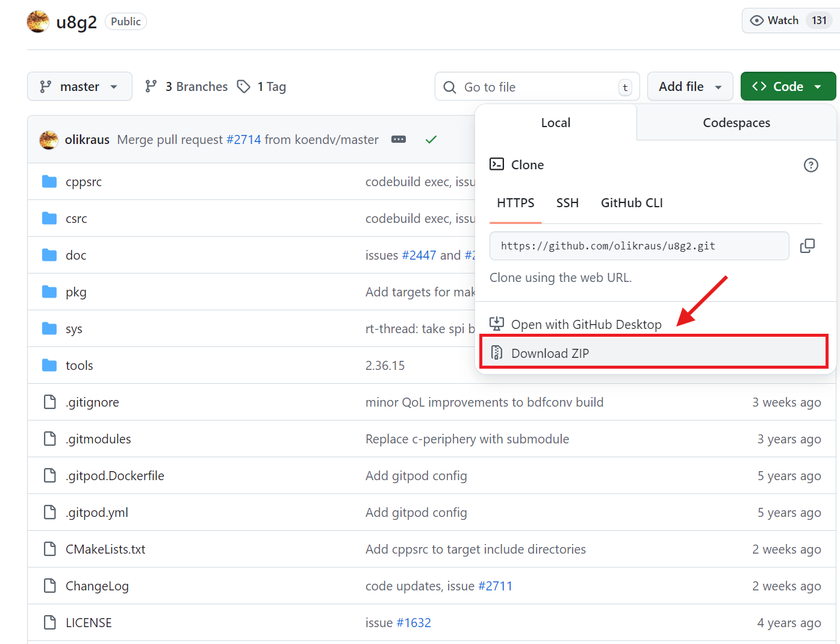Open the master branch dropdown
This screenshot has height=644, width=840.
click(79, 87)
